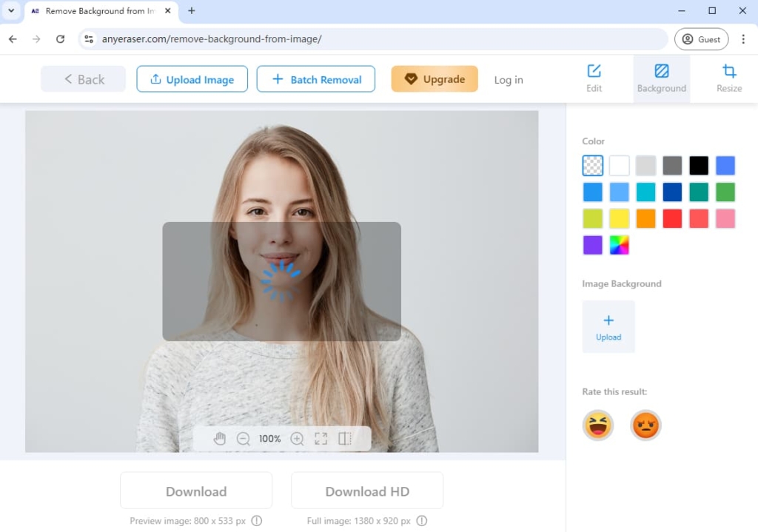Rate the result with the happy face
Screen dimensions: 758x532
pos(598,425)
